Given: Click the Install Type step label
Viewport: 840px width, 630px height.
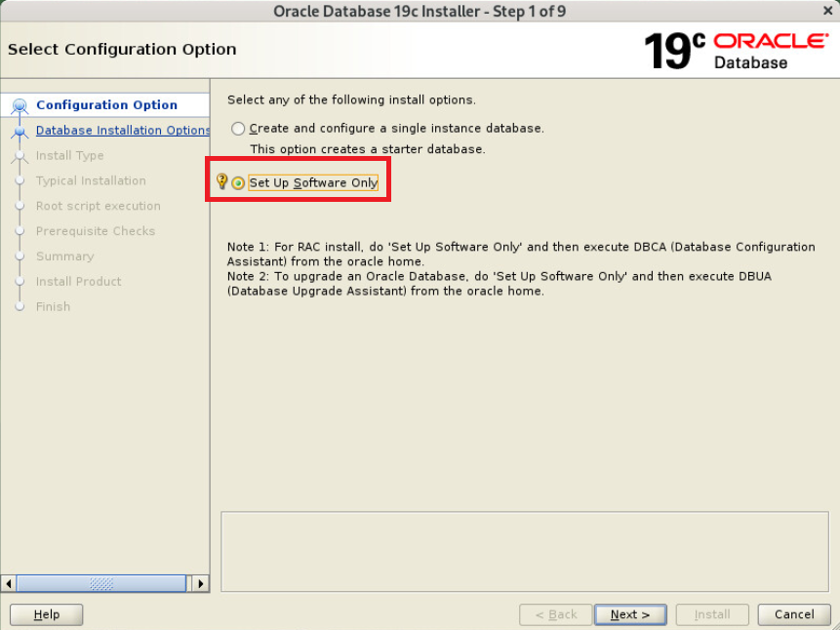Looking at the screenshot, I should pyautogui.click(x=69, y=155).
